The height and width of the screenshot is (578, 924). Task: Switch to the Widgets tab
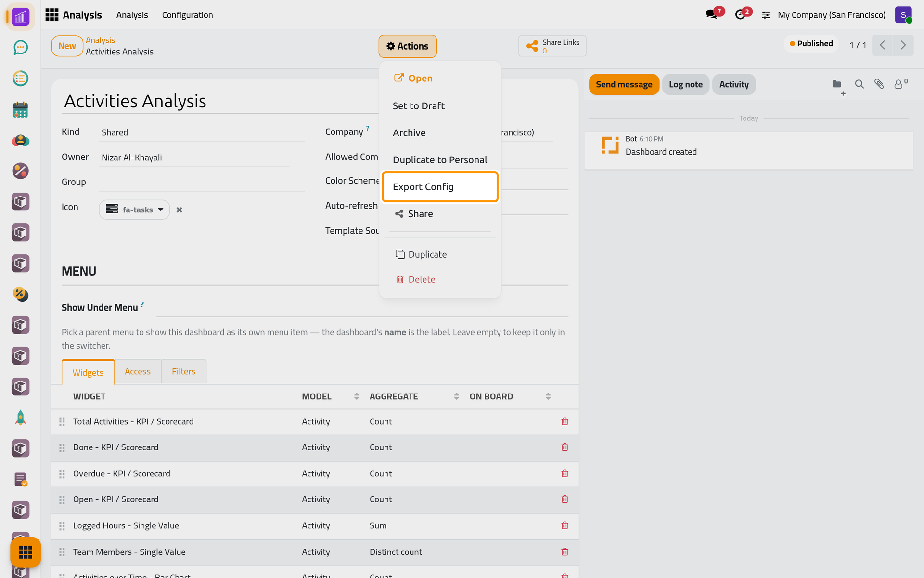click(x=88, y=372)
